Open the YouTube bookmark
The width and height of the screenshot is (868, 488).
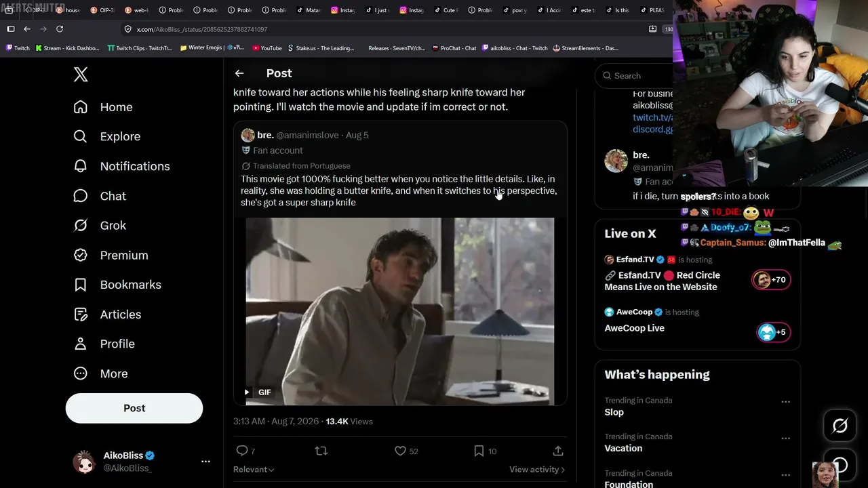point(267,48)
